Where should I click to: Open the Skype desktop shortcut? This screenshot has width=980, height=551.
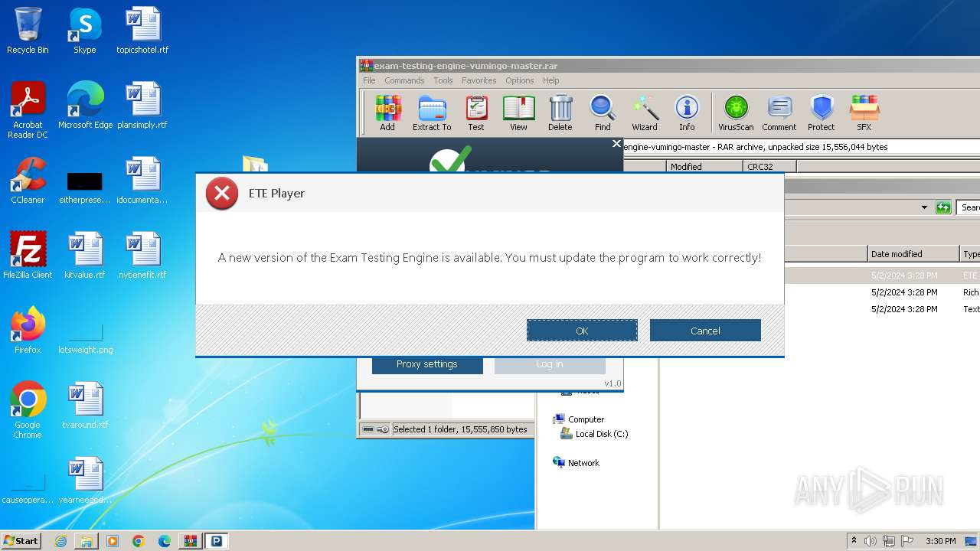click(84, 31)
